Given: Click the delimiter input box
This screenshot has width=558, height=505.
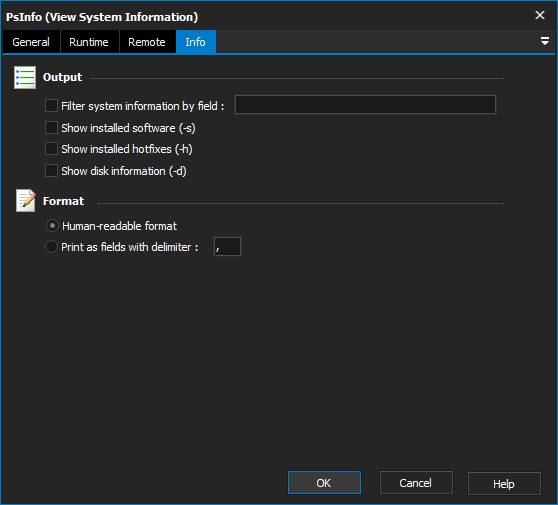Looking at the screenshot, I should 227,247.
